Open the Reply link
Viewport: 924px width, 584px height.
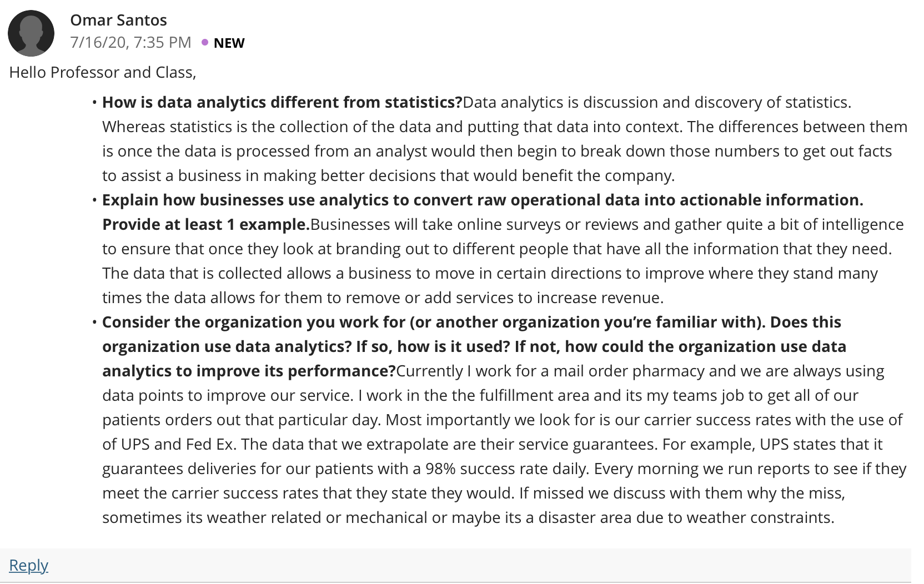(29, 565)
